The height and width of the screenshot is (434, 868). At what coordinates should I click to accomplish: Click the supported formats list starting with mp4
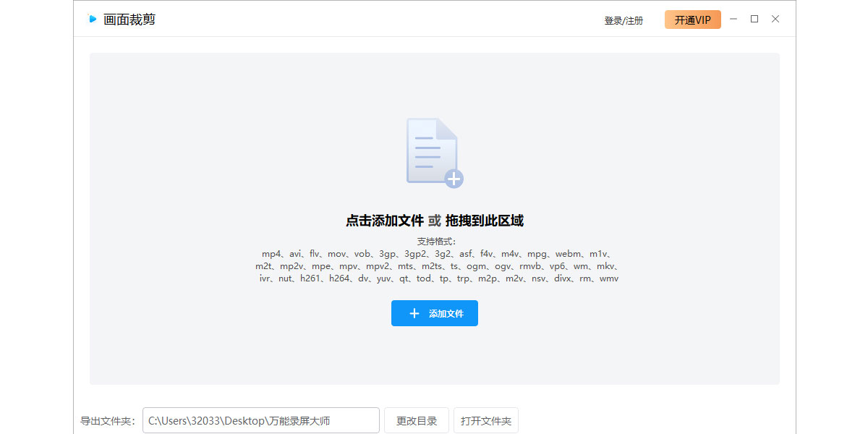pyautogui.click(x=437, y=266)
